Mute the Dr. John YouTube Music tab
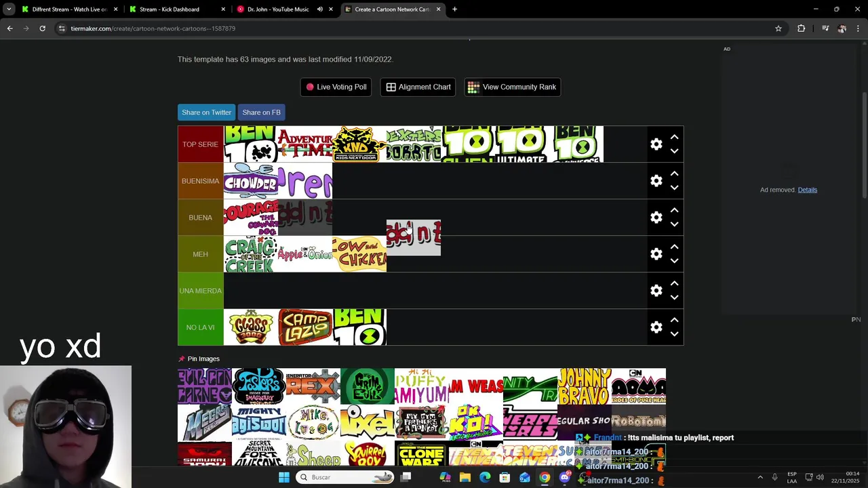 point(319,9)
